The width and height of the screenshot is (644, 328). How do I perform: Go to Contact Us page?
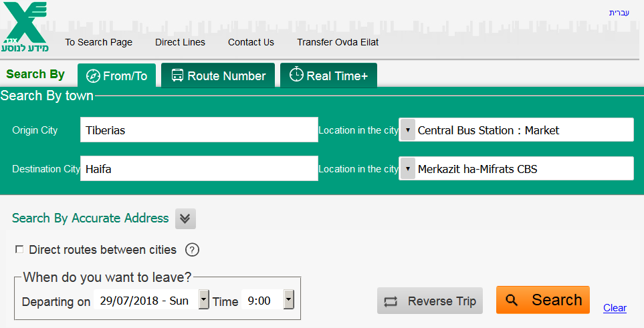coord(251,42)
